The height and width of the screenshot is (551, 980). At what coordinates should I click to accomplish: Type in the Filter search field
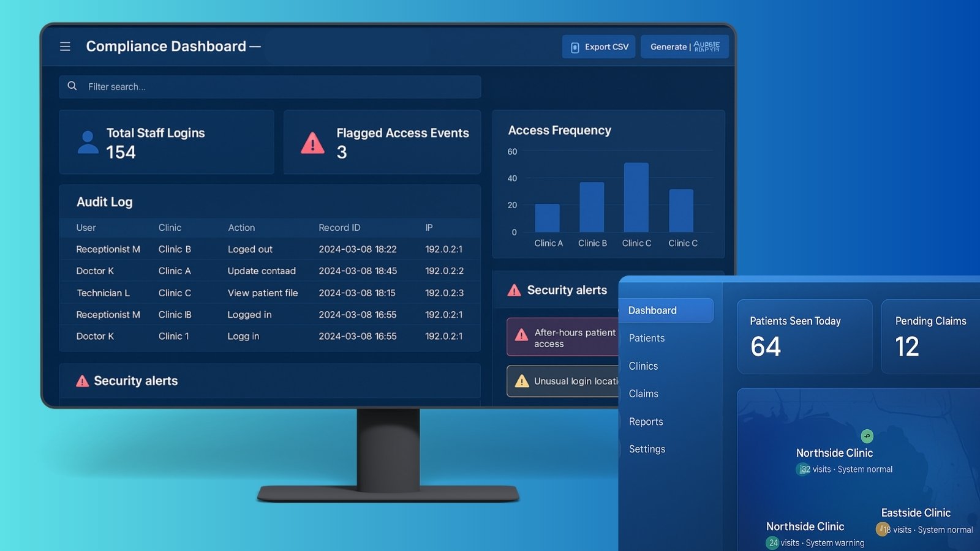[x=276, y=87]
